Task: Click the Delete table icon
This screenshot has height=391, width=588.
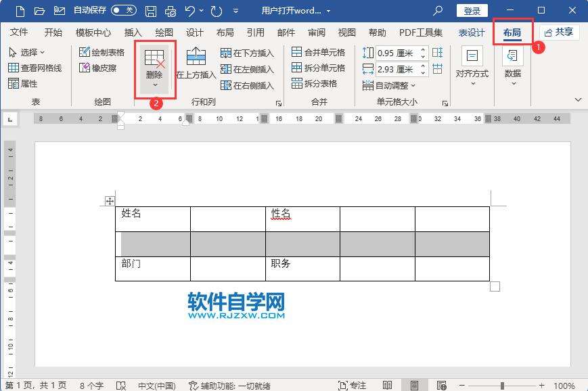Action: coord(155,59)
